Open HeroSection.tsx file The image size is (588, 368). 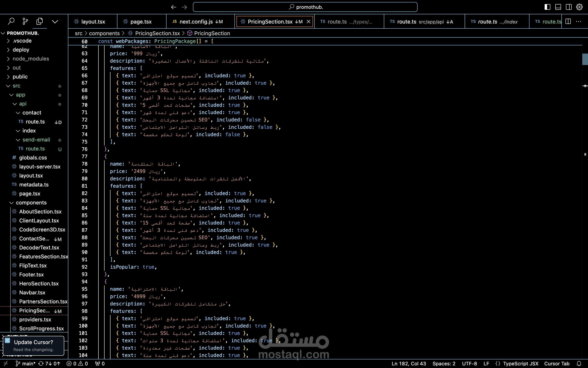click(x=39, y=284)
